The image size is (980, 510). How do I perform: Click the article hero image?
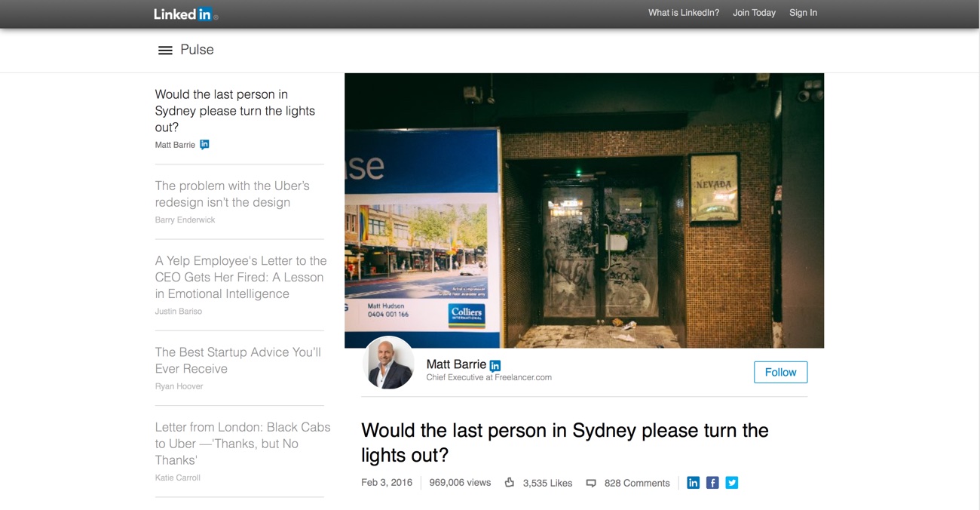tap(584, 210)
